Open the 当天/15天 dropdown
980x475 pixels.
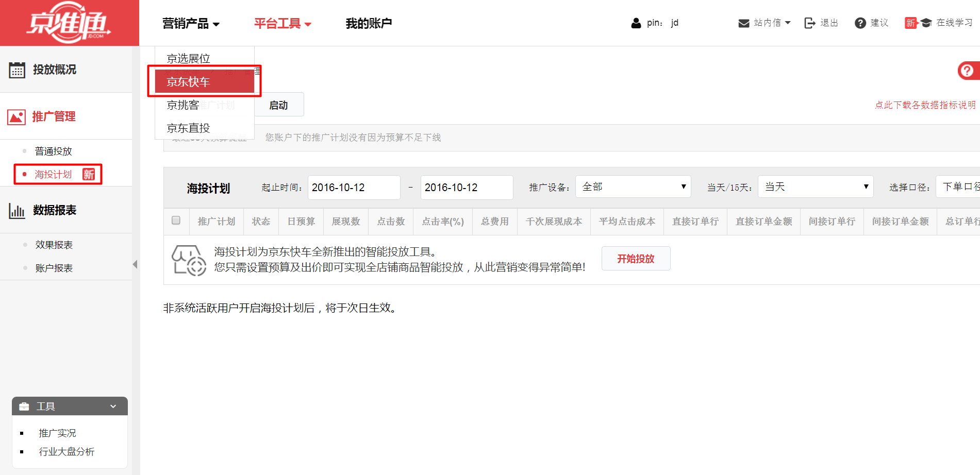tap(816, 186)
